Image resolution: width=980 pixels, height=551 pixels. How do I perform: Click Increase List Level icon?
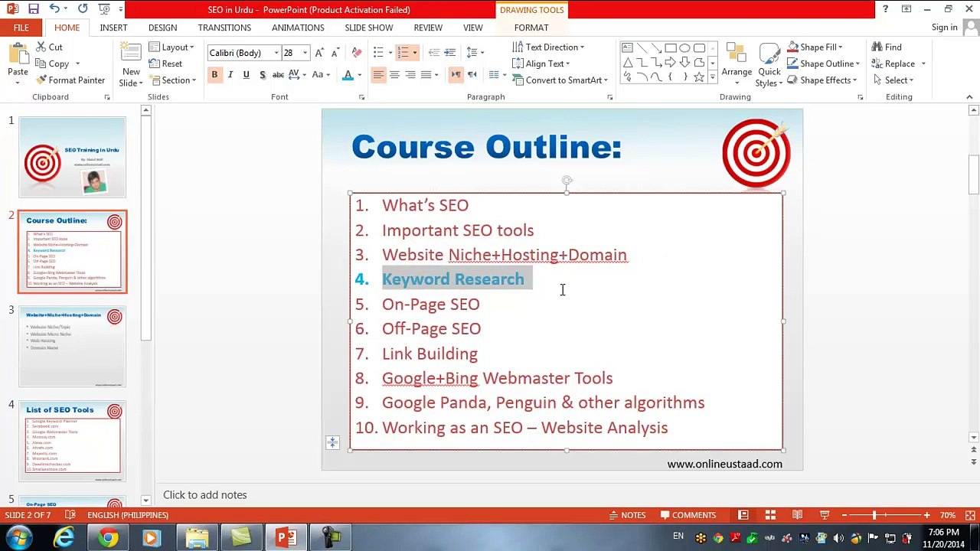point(449,53)
